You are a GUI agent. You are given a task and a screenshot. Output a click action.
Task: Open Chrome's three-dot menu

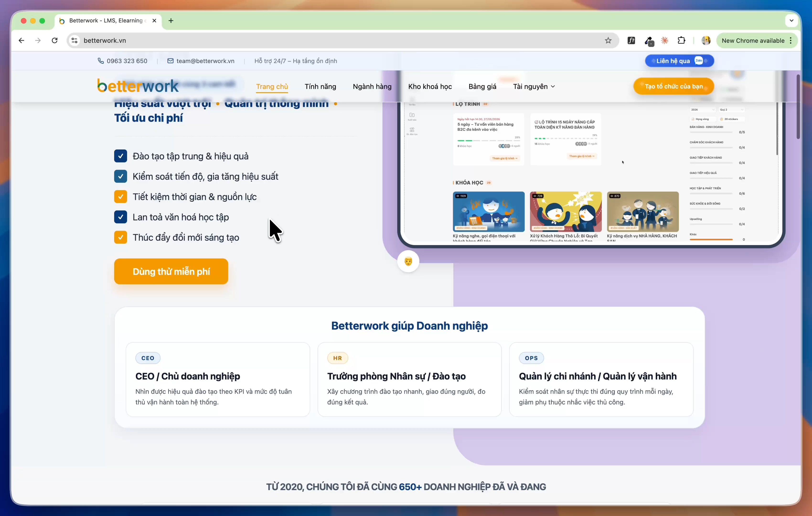[x=791, y=40]
